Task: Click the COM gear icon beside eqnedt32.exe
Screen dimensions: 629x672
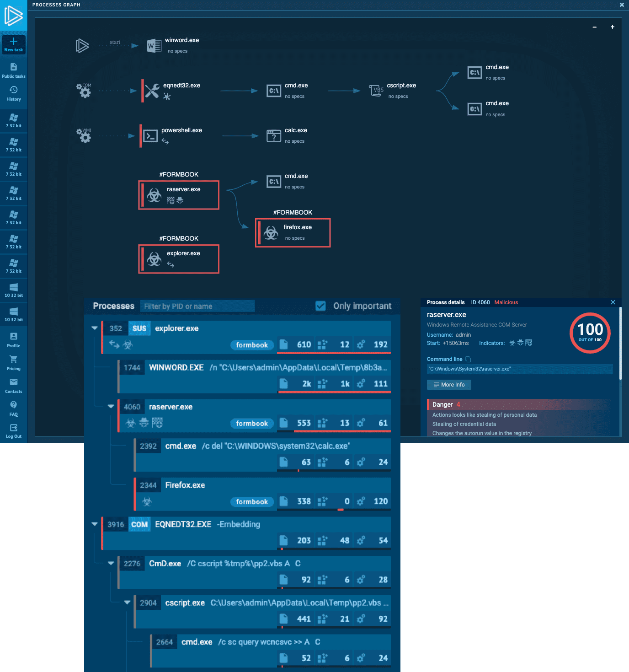Action: [x=84, y=90]
